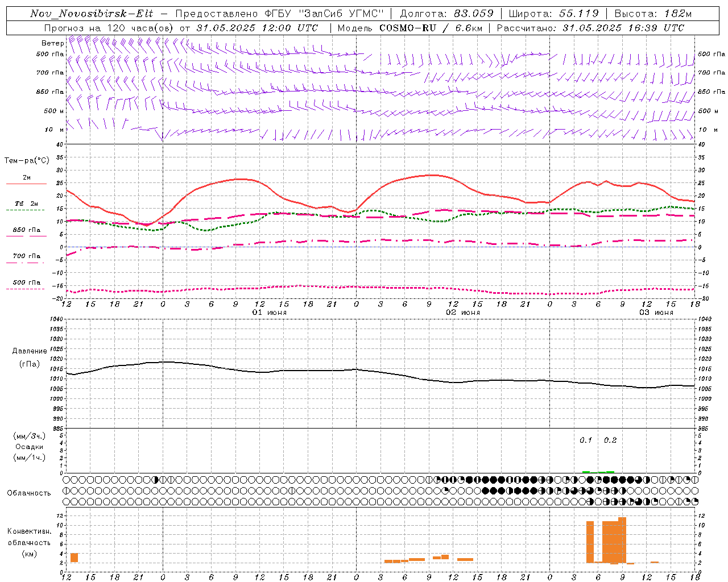Click the 'Тем-ра(°C)' temperature label
This screenshot has height=582, width=728.
27,161
